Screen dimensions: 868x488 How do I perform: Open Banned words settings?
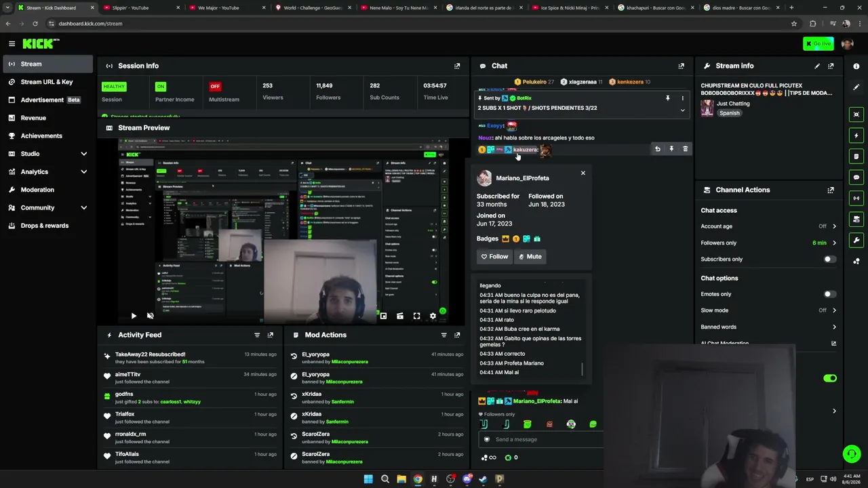[768, 327]
